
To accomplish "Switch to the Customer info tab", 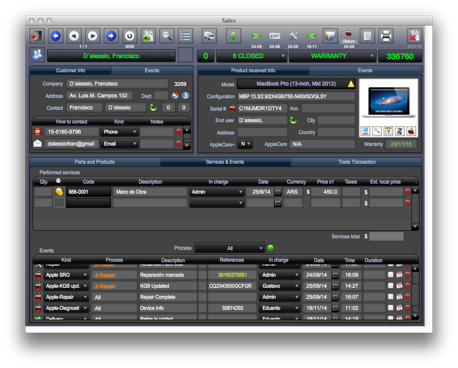I will pyautogui.click(x=71, y=70).
